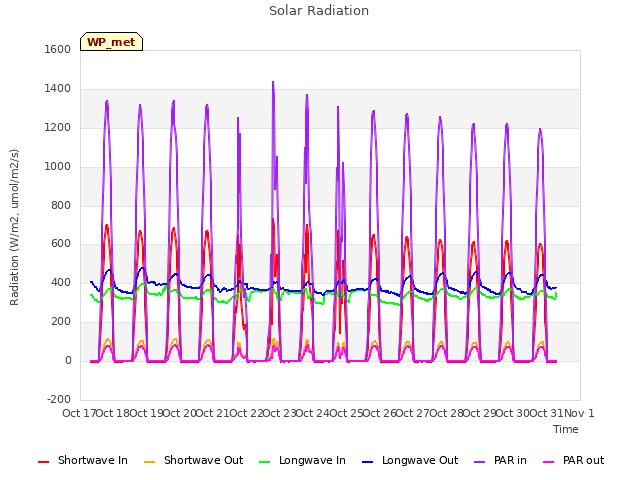This screenshot has height=480, width=640.
Task: Click the blue Longwave Out legend swatch
Action: pyautogui.click(x=368, y=462)
